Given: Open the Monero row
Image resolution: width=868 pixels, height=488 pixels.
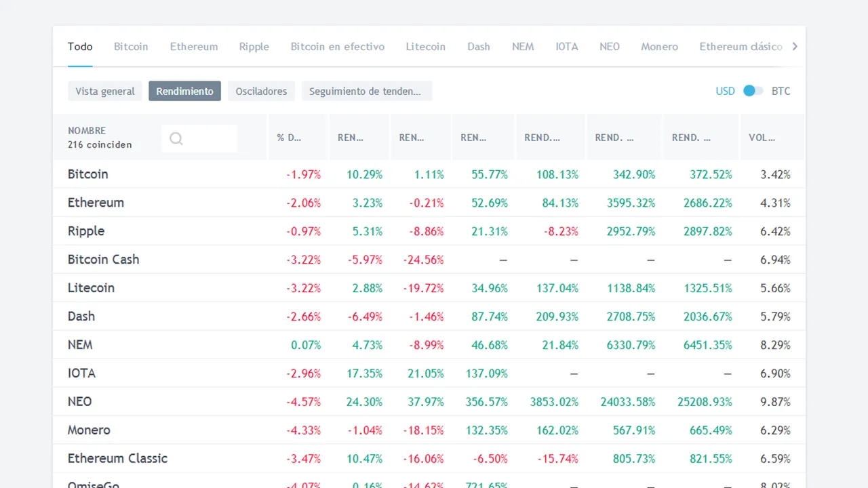Looking at the screenshot, I should [429, 430].
